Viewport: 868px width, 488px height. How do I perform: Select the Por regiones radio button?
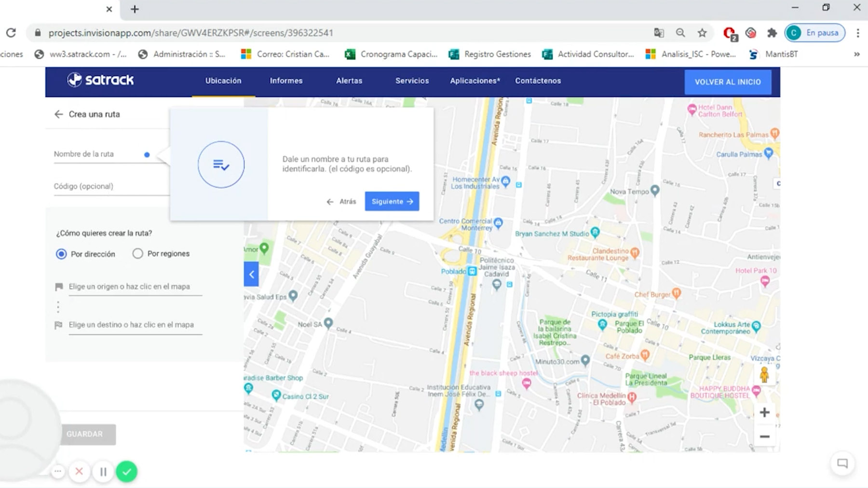click(x=137, y=254)
